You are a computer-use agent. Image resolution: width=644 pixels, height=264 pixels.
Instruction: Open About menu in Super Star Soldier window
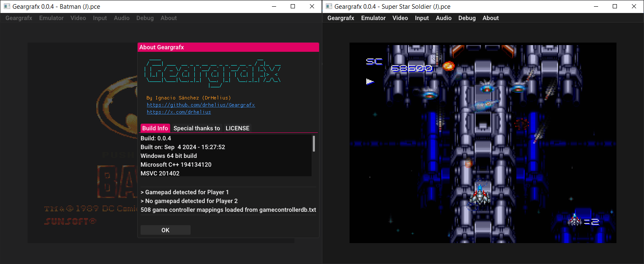tap(491, 18)
